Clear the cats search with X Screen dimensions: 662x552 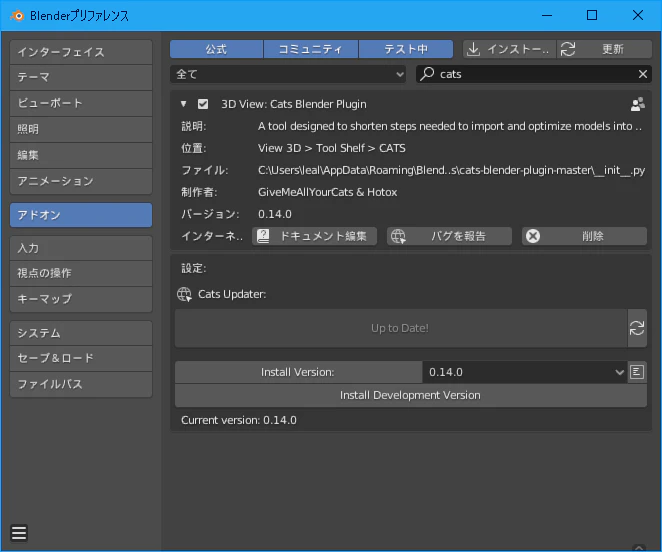(x=643, y=74)
